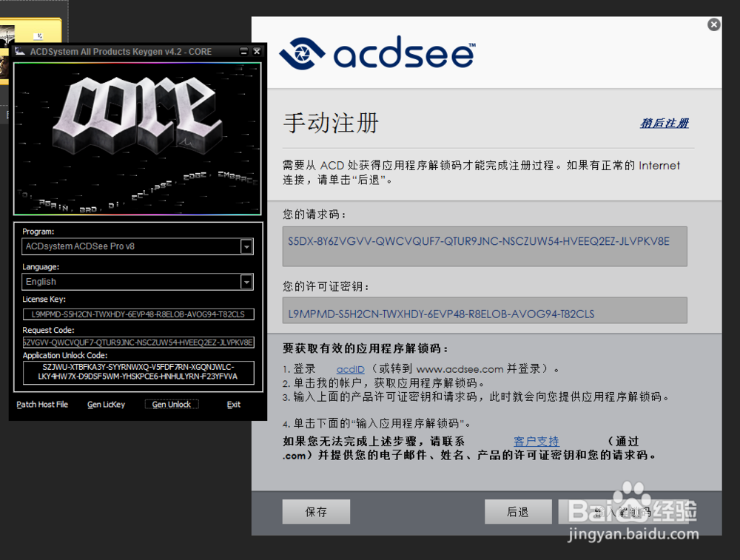Click the 您的请求码 label

(x=314, y=215)
